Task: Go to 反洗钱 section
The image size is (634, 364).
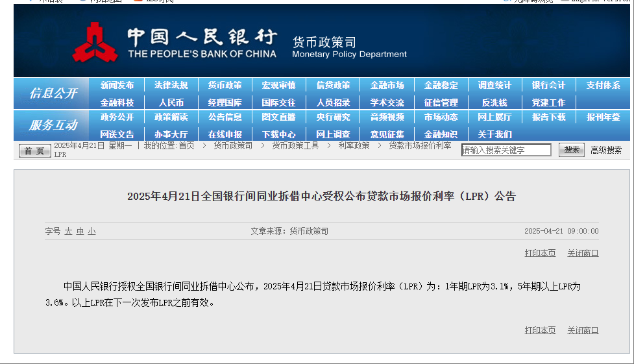Action: (494, 103)
